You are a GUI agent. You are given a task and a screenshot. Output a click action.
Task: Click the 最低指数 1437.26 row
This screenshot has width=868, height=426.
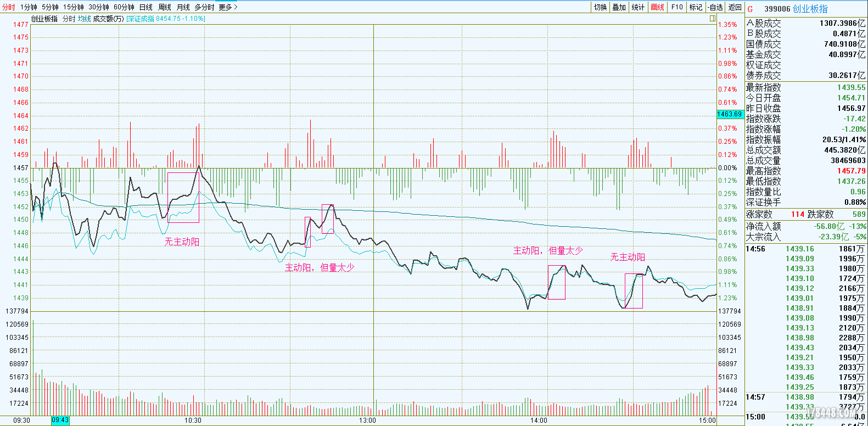coord(806,181)
